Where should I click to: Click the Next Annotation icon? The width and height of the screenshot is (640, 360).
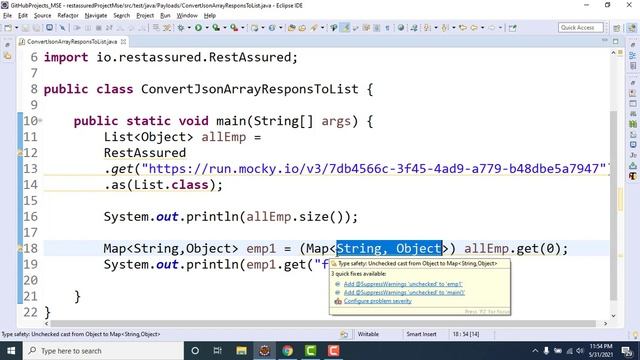427,28
